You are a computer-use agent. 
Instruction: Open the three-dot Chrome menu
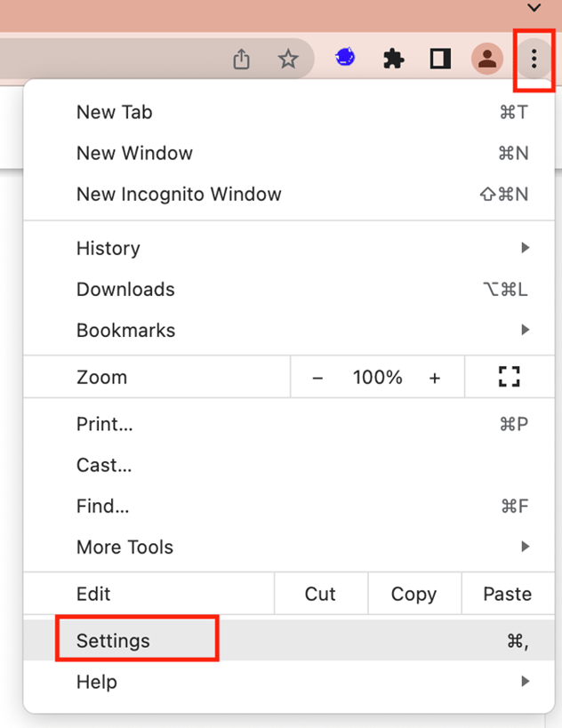tap(533, 59)
